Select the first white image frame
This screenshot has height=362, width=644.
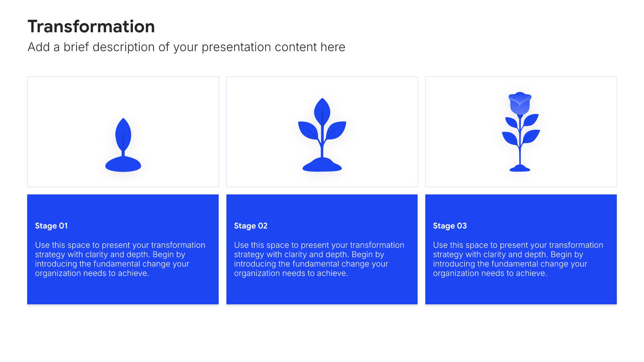point(123,132)
